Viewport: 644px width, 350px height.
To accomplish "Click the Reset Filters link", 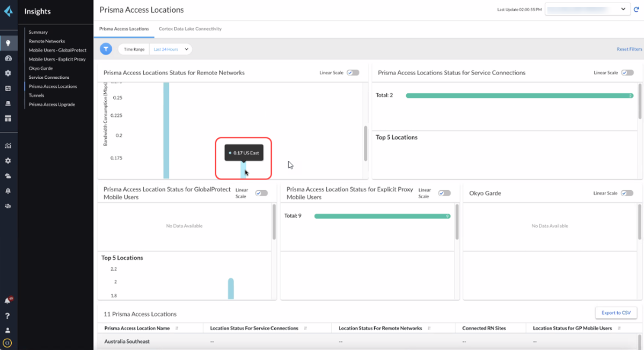I will tap(629, 49).
